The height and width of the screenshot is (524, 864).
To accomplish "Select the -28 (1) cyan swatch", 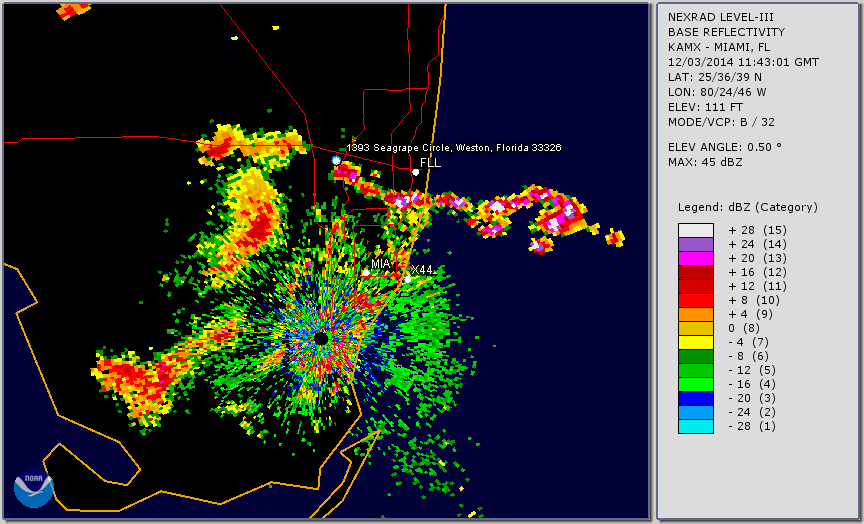I will [696, 426].
